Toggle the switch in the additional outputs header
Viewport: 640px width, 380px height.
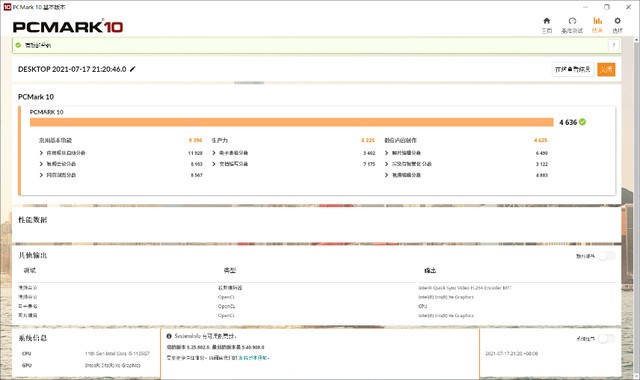click(x=606, y=256)
